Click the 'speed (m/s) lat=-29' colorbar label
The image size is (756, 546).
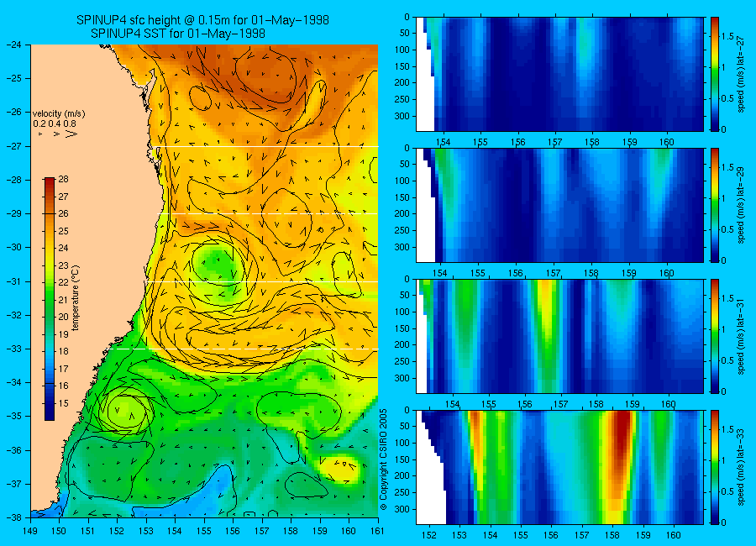point(741,205)
